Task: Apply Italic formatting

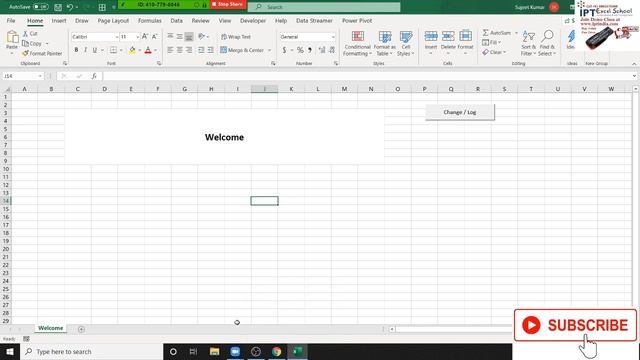Action: click(85, 50)
